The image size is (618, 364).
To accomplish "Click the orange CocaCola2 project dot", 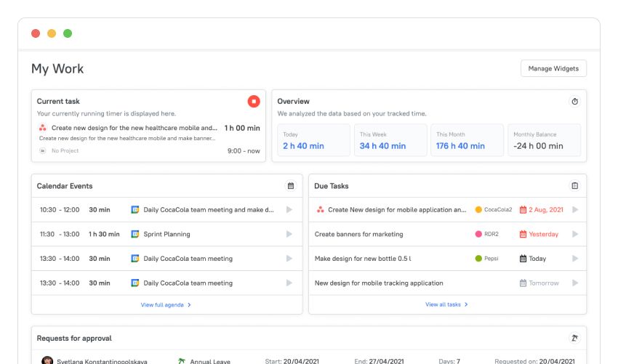I will [x=478, y=209].
